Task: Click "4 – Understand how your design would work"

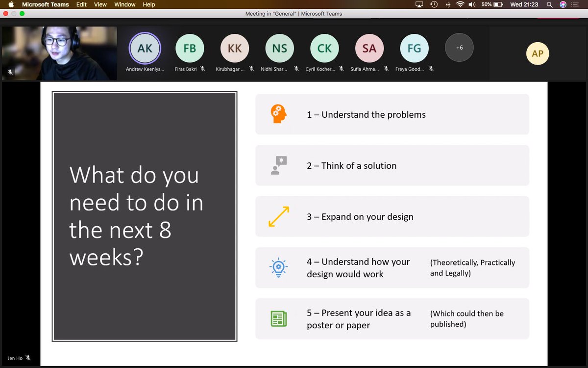Action: (358, 268)
